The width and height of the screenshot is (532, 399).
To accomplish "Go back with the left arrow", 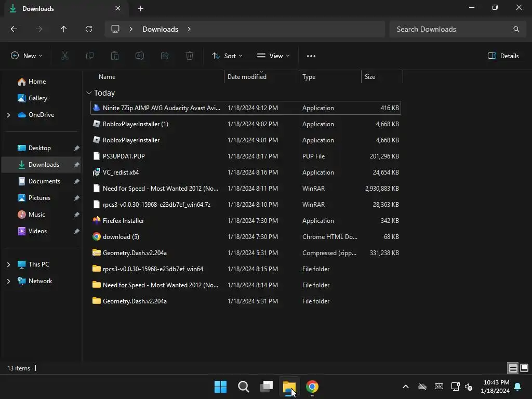I will point(14,29).
